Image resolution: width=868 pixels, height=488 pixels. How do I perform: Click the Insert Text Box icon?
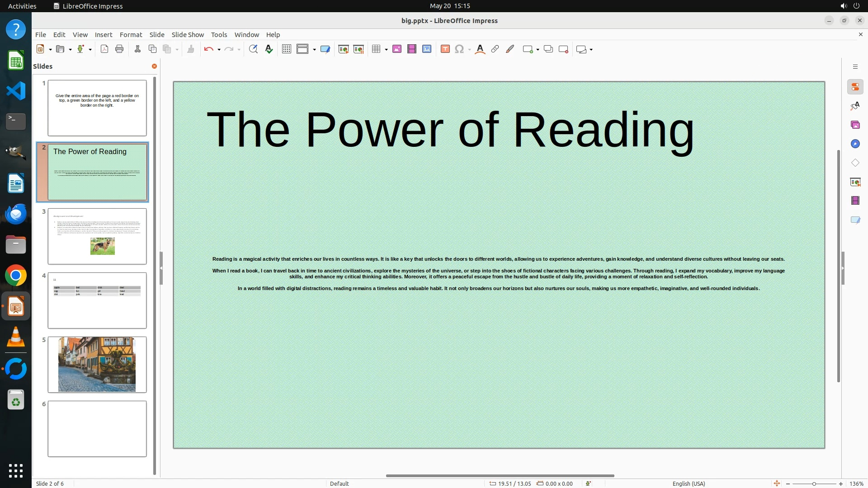tap(445, 49)
